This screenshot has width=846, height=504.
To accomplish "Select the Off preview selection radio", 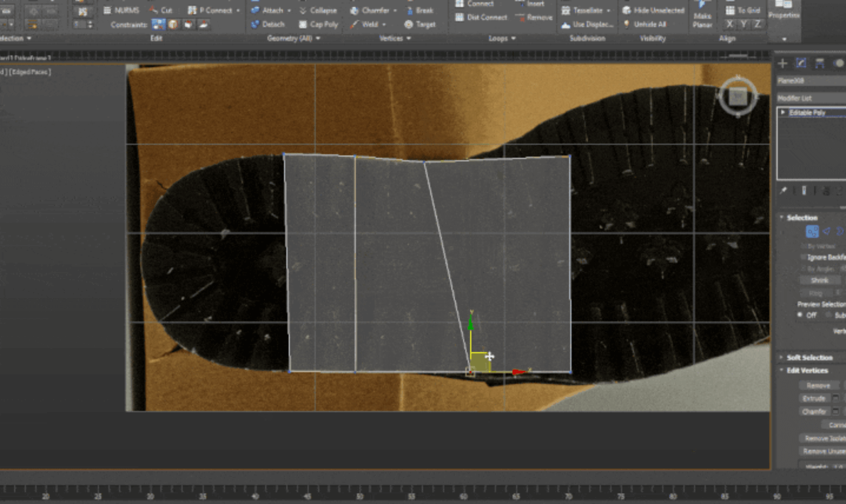I will point(800,315).
